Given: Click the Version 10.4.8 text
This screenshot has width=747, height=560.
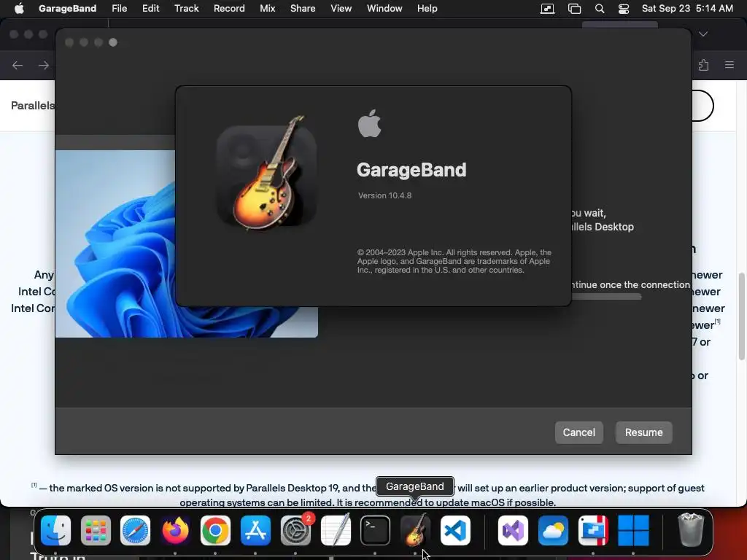Looking at the screenshot, I should [385, 195].
